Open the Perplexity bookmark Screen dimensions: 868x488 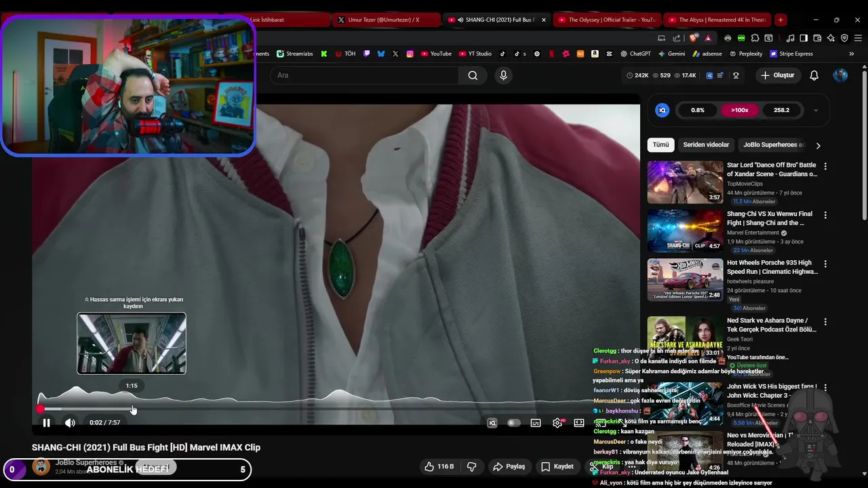pyautogui.click(x=745, y=54)
